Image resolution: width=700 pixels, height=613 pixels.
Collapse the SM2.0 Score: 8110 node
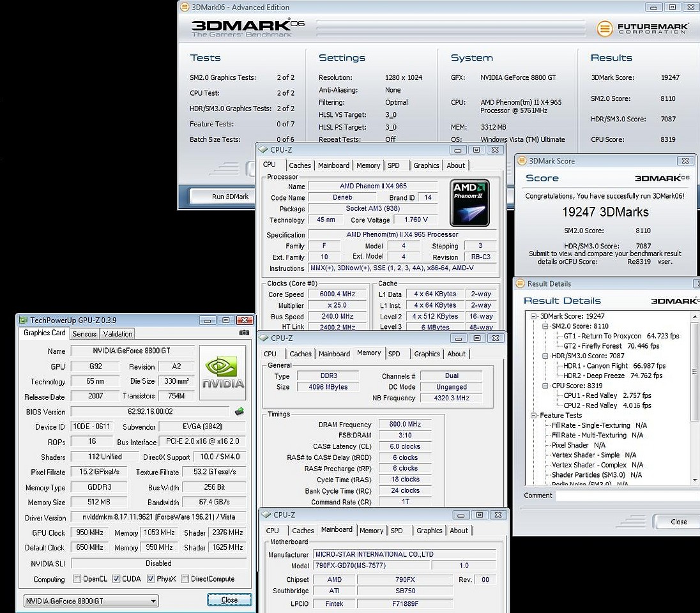(x=545, y=326)
